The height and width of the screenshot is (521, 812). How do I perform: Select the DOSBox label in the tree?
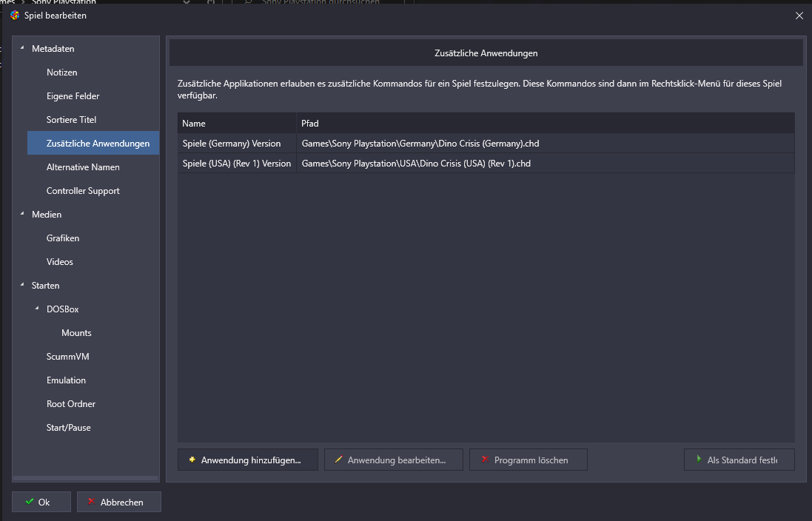click(63, 309)
